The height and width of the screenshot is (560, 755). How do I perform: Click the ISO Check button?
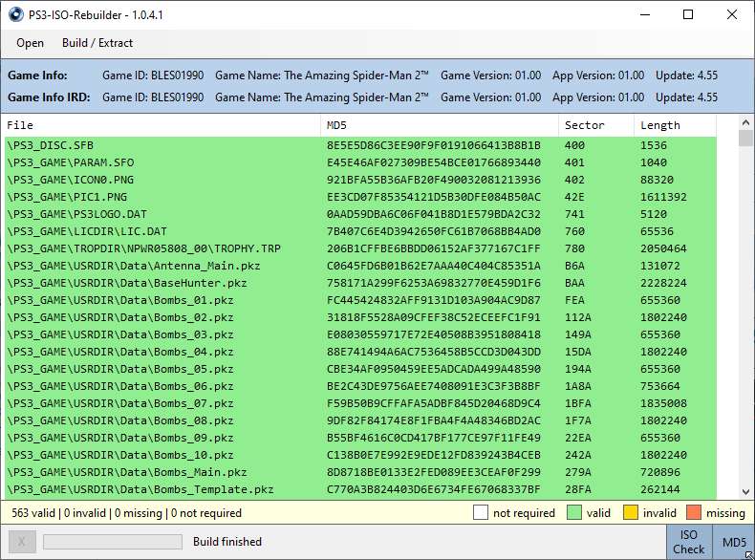[688, 542]
